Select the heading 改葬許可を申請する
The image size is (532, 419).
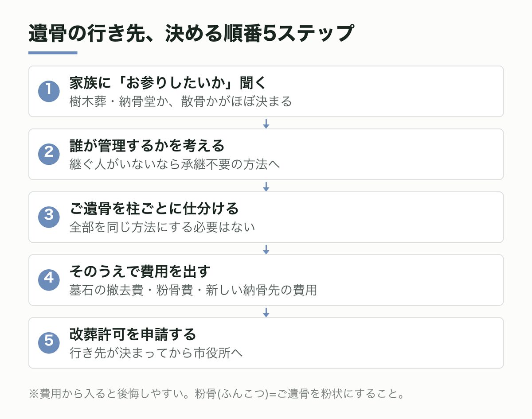133,334
